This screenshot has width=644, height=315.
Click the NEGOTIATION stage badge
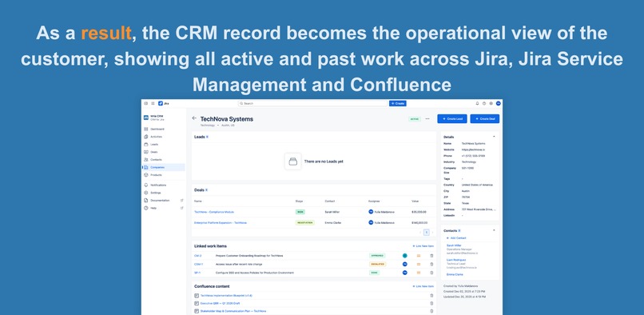coord(304,222)
